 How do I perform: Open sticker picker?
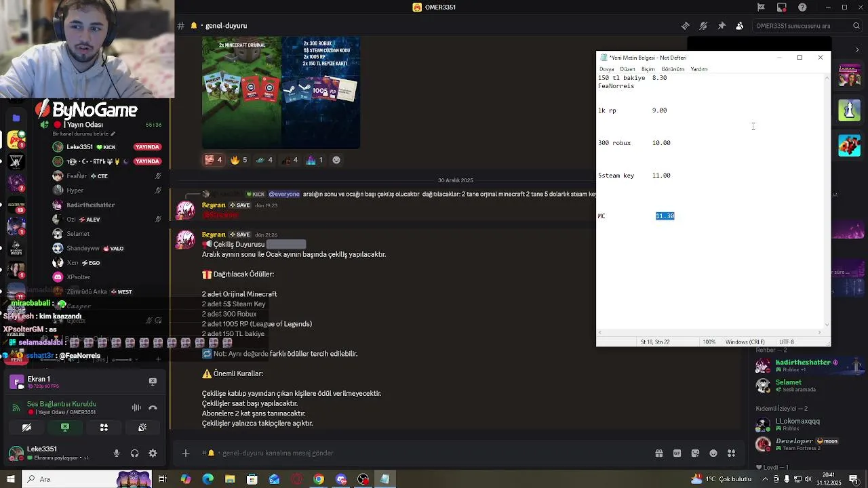695,453
